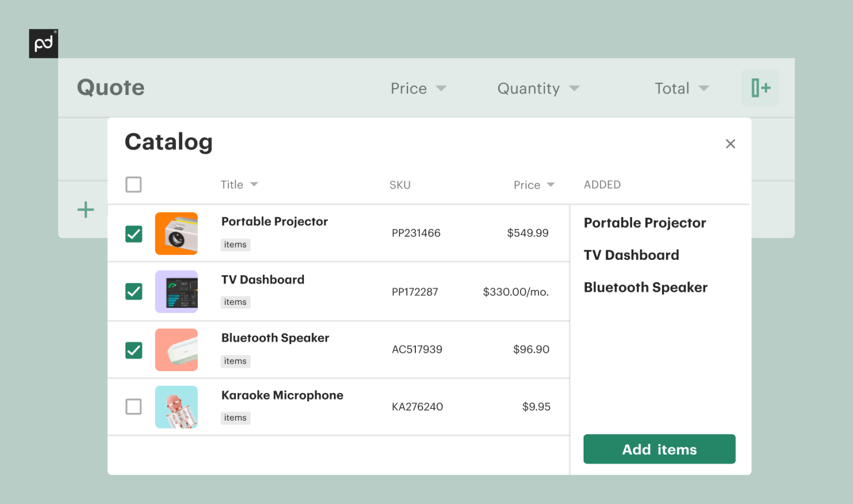
Task: Close the Catalog dialog
Action: click(x=730, y=144)
